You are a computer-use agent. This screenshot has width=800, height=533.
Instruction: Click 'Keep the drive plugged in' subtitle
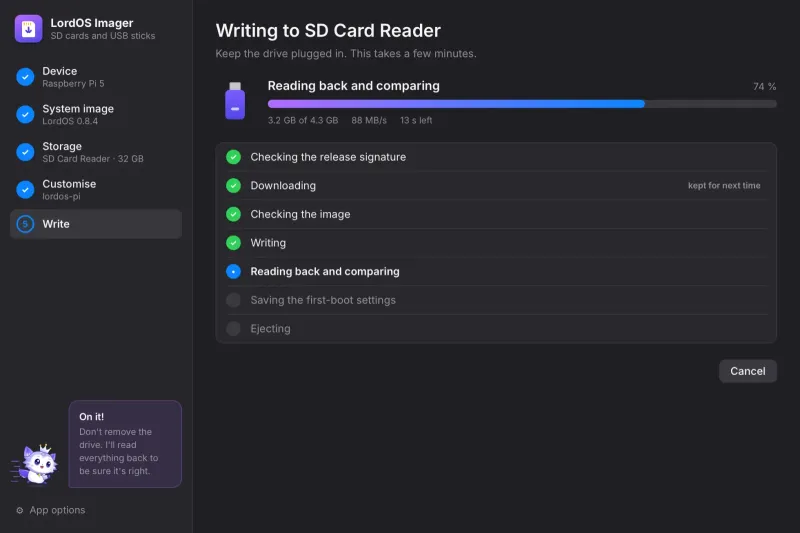pos(346,54)
